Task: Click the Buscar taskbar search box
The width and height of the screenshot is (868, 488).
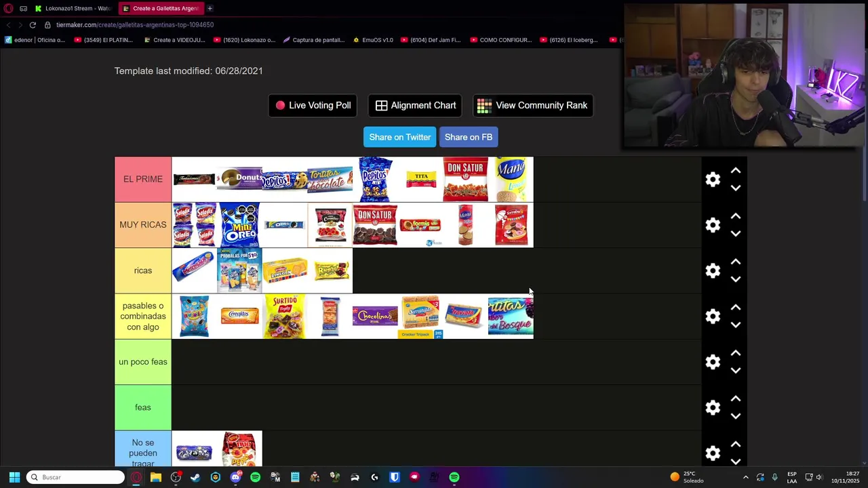Action: point(76,477)
